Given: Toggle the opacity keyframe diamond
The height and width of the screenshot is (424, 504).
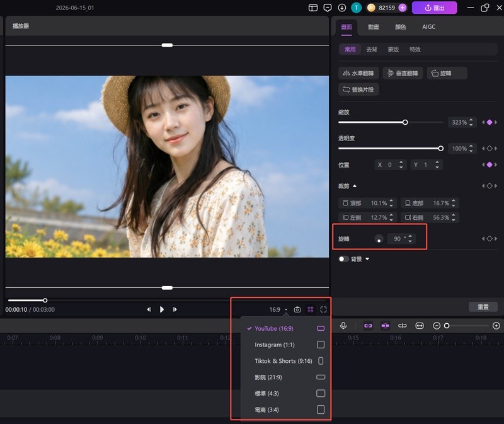Looking at the screenshot, I should click(x=490, y=149).
